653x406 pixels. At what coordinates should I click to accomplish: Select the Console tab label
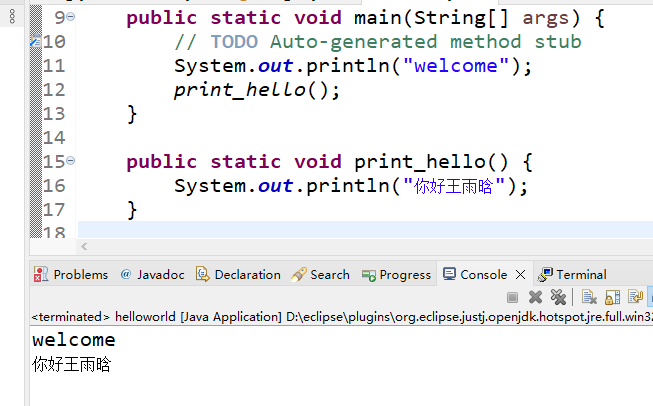(x=484, y=275)
